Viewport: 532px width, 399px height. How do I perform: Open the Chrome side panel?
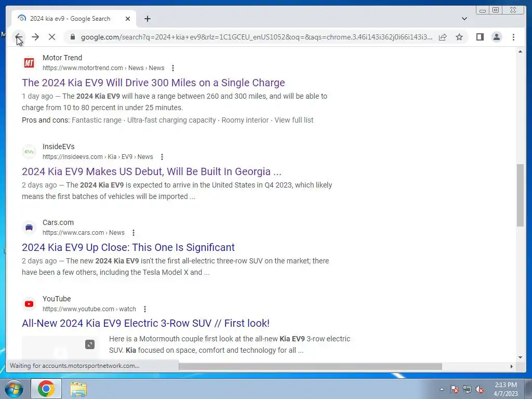[480, 37]
